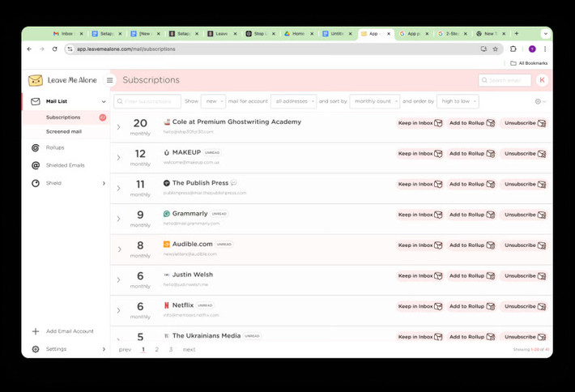
Task: Unsubscribe from Grammarly
Action: pos(525,215)
